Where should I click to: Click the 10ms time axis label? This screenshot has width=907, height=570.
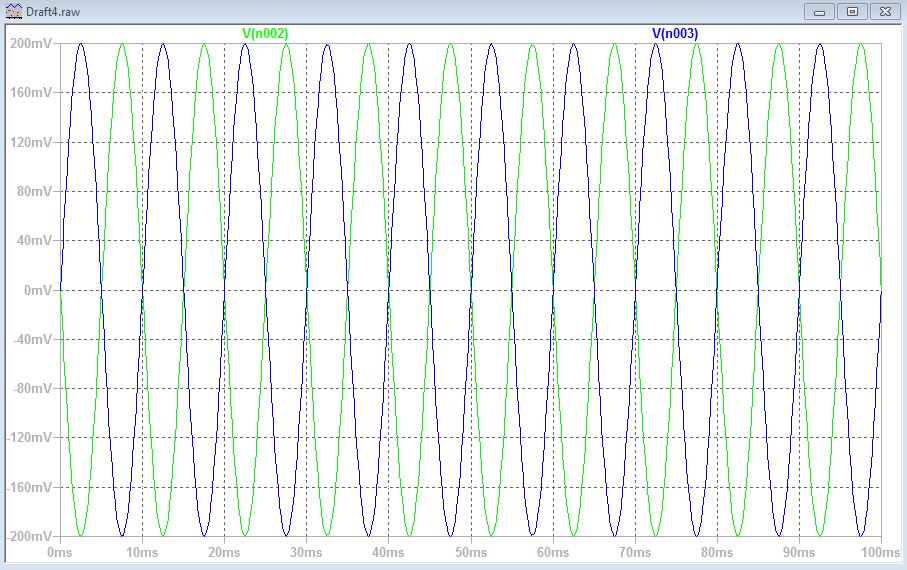(x=142, y=553)
